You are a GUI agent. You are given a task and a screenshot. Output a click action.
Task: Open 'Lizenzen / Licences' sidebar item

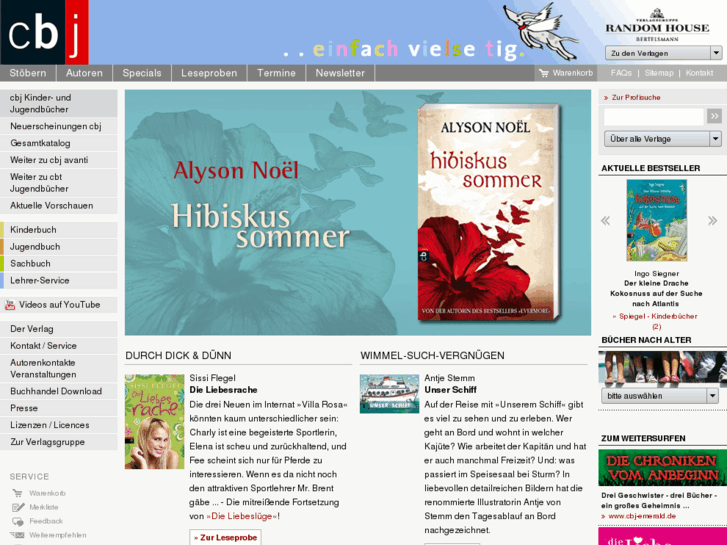(x=58, y=425)
